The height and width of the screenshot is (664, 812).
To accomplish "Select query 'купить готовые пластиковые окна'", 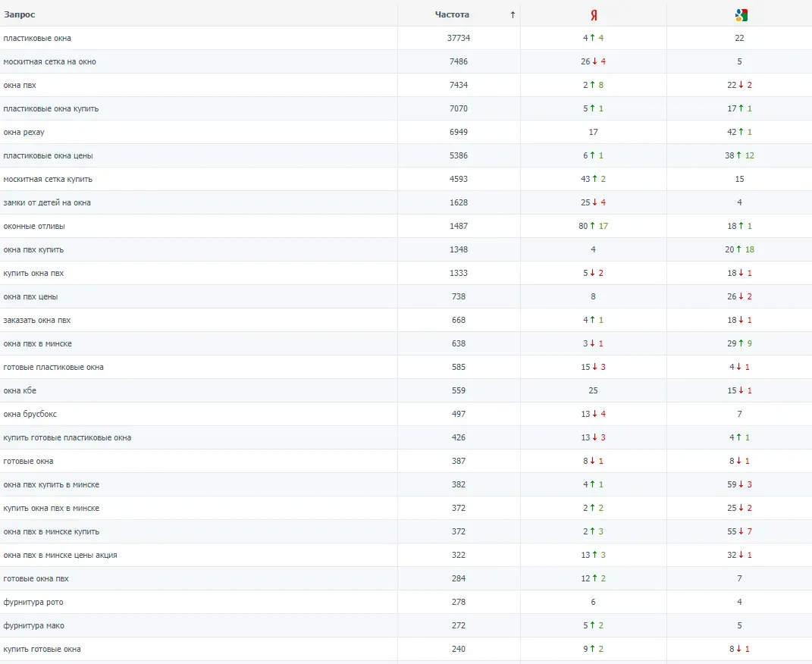I will (67, 438).
